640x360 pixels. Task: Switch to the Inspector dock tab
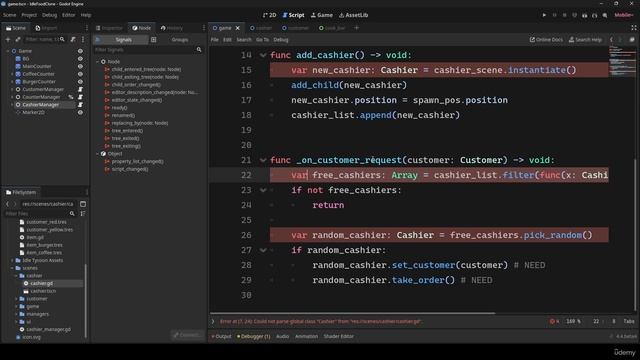(x=109, y=28)
